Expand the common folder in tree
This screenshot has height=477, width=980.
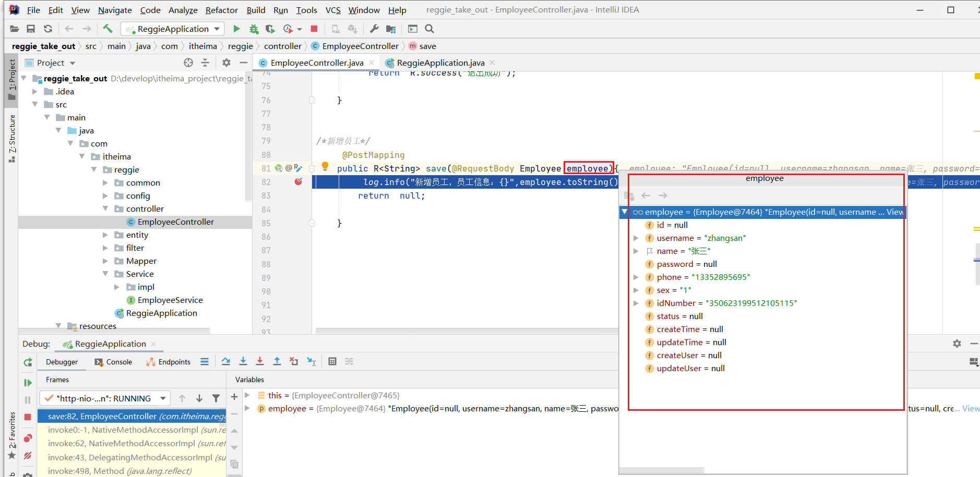tap(105, 182)
